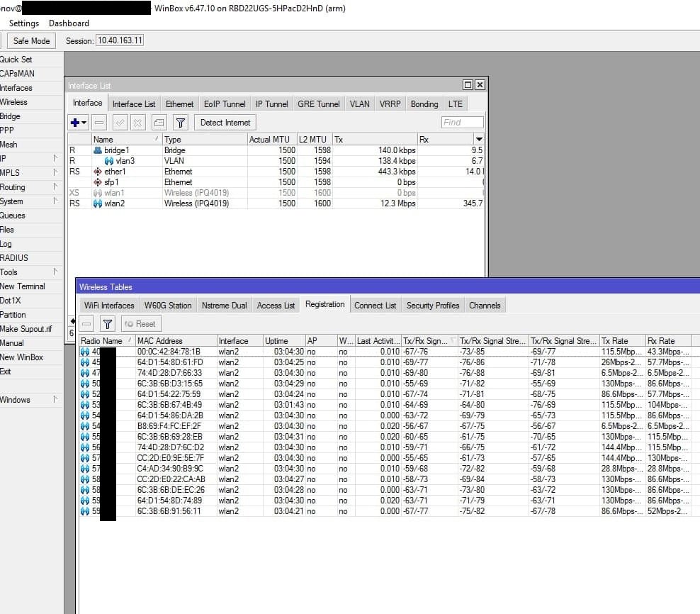
Task: Click the Find field in Interface List
Action: (x=462, y=123)
